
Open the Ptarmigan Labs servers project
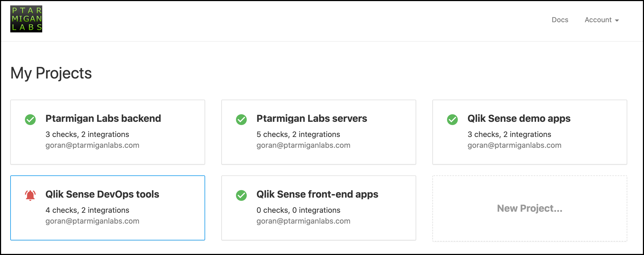(312, 118)
